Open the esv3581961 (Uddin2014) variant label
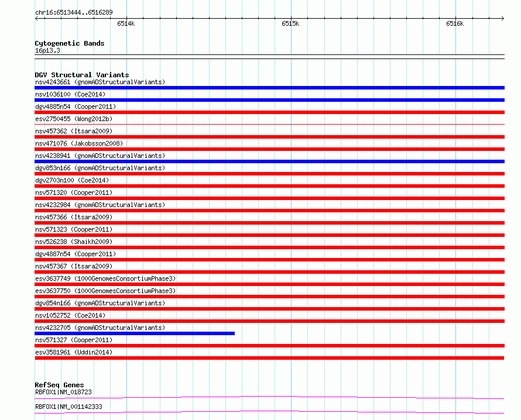This screenshot has height=420, width=521. 74,352
